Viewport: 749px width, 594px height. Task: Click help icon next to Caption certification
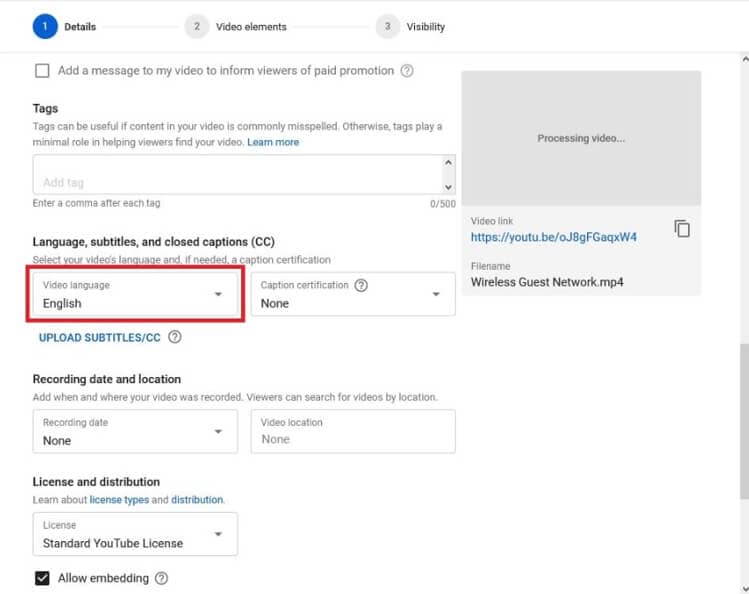361,285
